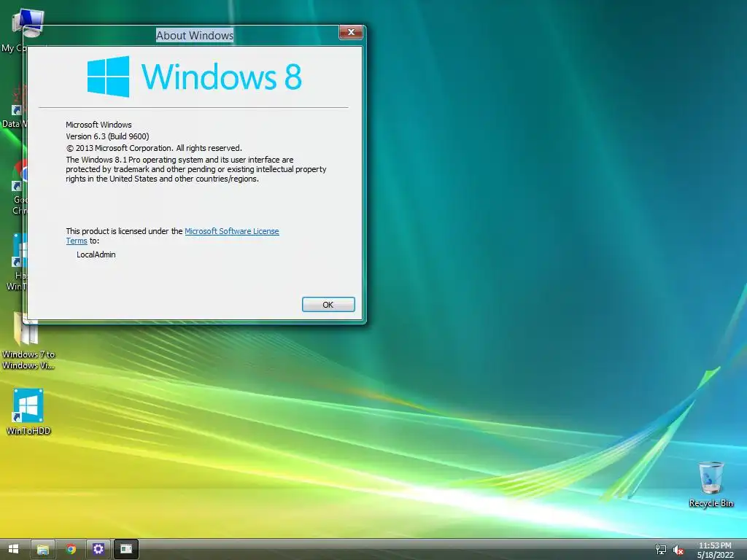Click the Windows 8 logo banner

[x=194, y=77]
